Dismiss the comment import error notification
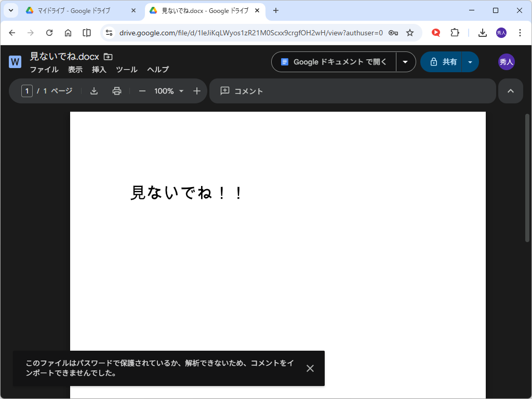This screenshot has height=399, width=532. click(x=310, y=368)
